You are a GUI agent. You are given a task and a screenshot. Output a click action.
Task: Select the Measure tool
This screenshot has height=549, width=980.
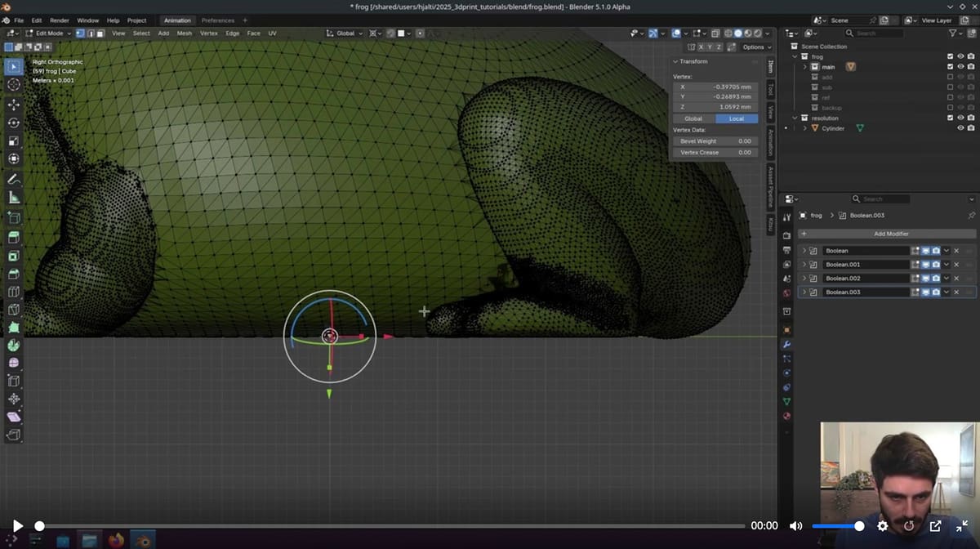[14, 198]
